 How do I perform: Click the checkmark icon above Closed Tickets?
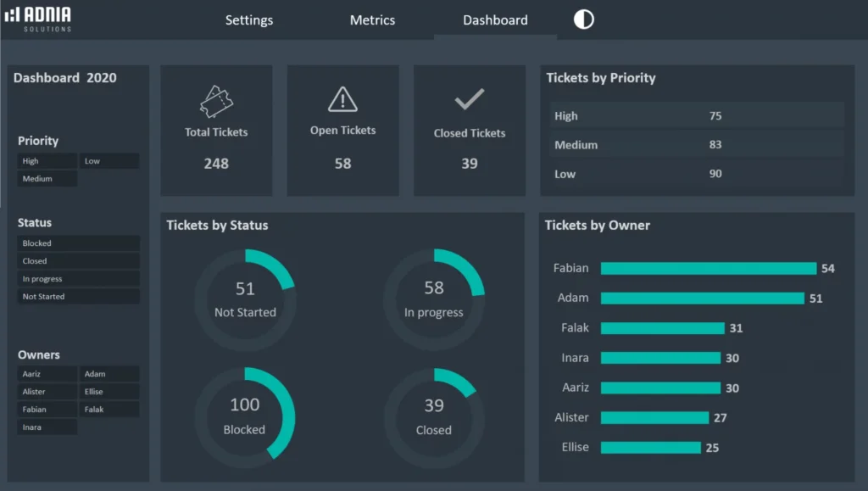(470, 97)
